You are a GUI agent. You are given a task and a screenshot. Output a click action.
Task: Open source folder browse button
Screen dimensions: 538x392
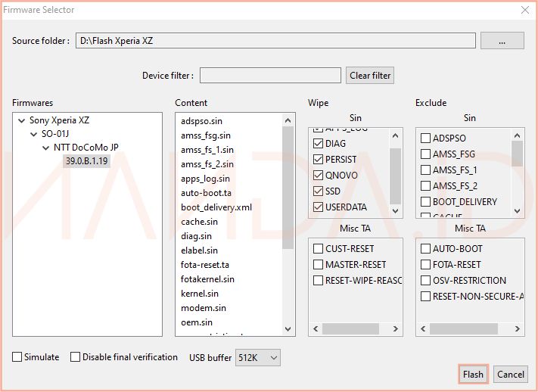point(502,41)
